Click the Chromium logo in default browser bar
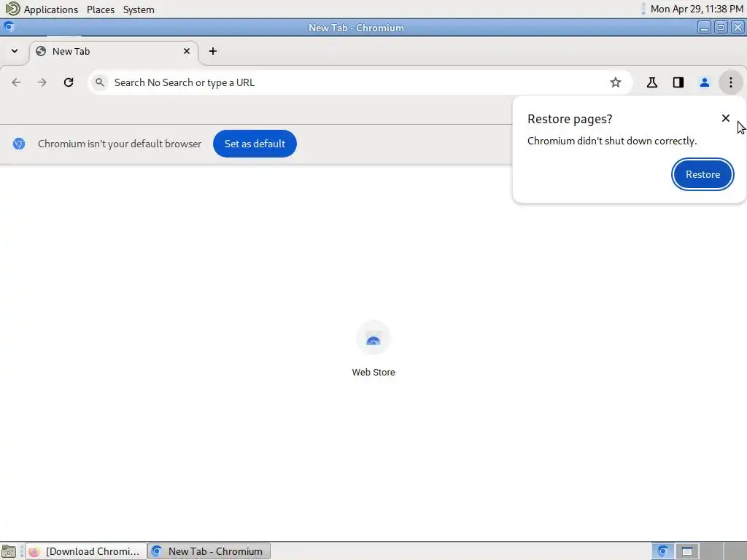Viewport: 747px width, 560px height. [x=19, y=144]
